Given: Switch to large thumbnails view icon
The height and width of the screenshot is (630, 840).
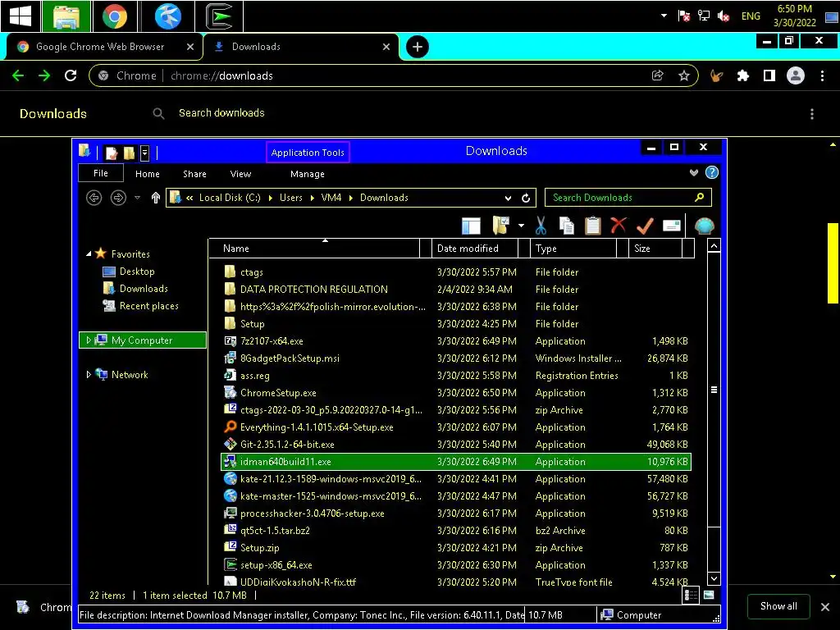Looking at the screenshot, I should coord(709,595).
